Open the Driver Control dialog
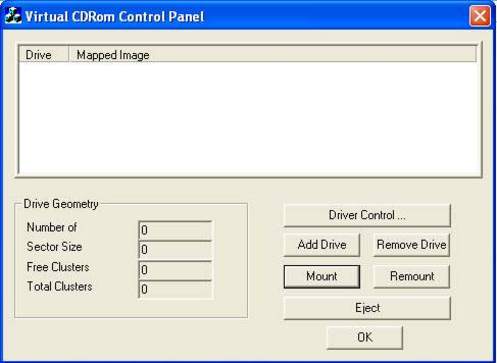 [x=367, y=215]
